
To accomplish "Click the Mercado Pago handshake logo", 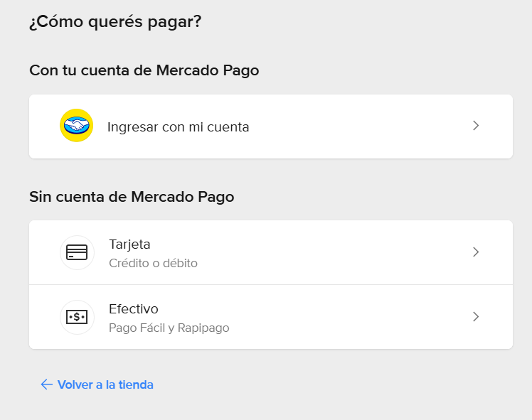I will pos(76,126).
